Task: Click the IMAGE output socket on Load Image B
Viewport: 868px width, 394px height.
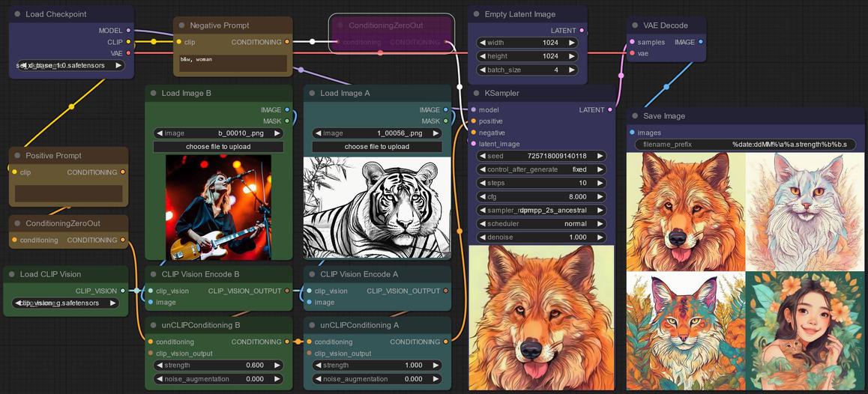Action: pos(287,109)
